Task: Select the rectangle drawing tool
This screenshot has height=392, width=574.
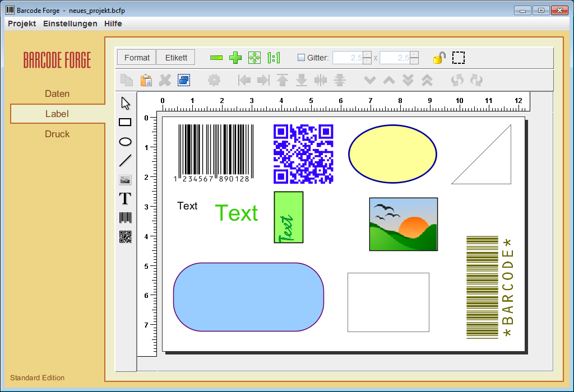Action: tap(125, 122)
